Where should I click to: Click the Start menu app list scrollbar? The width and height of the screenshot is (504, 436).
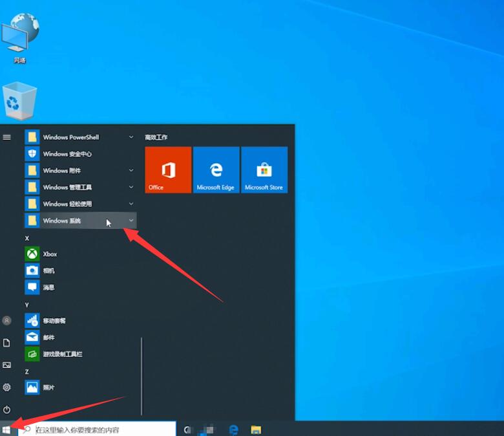tap(142, 376)
